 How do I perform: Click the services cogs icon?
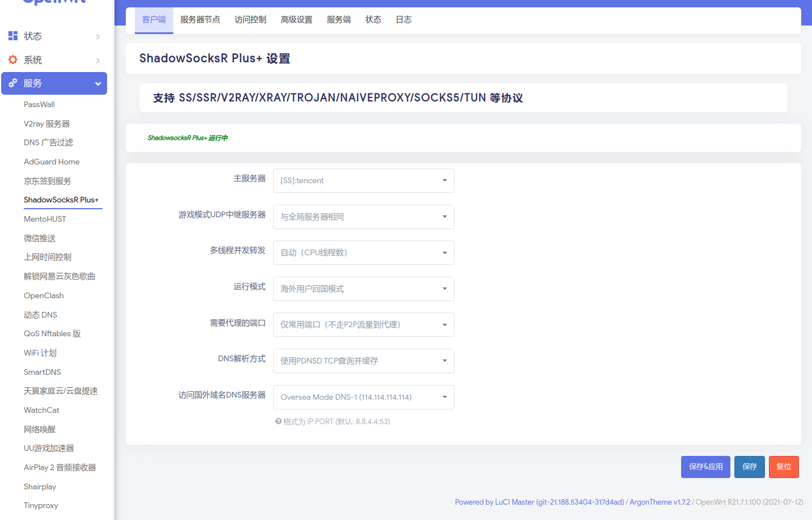[13, 83]
